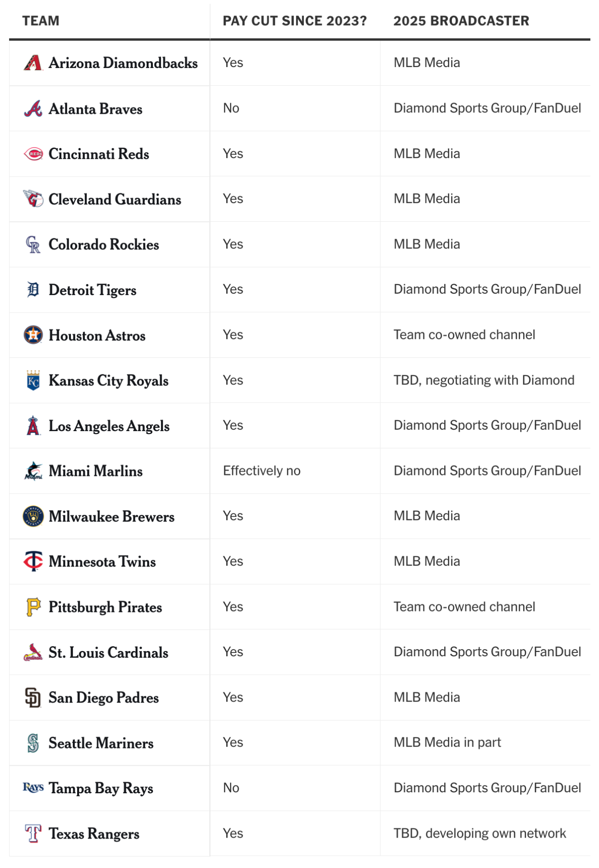Screen dimensions: 599x868
Task: Click the Tampa Bay Rays logo icon
Action: tap(33, 787)
